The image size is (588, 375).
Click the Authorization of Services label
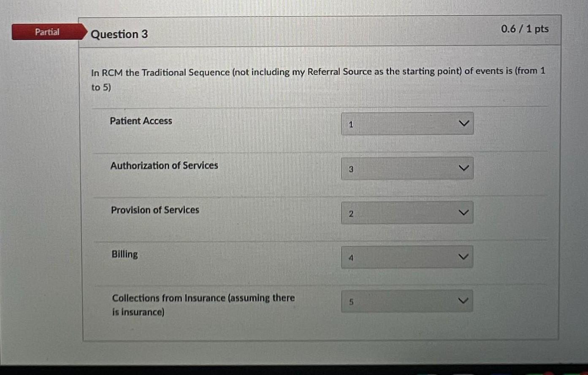[164, 165]
